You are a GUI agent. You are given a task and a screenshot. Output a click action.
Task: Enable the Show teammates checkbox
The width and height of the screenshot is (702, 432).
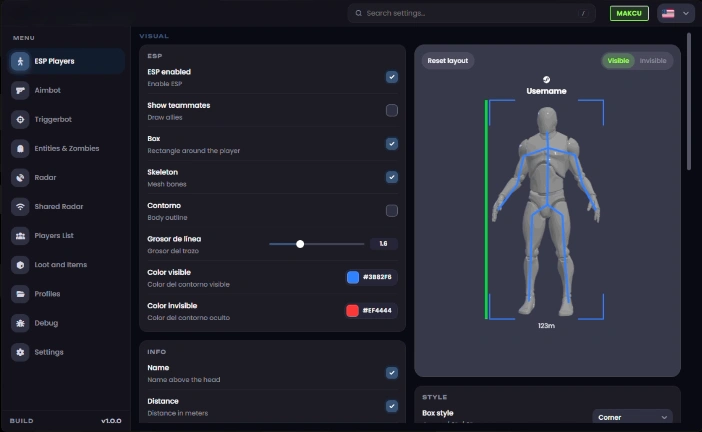tap(392, 111)
